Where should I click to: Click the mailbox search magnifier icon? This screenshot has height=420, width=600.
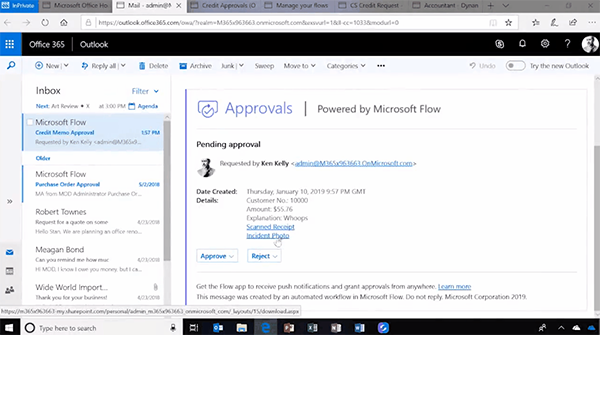[10, 66]
